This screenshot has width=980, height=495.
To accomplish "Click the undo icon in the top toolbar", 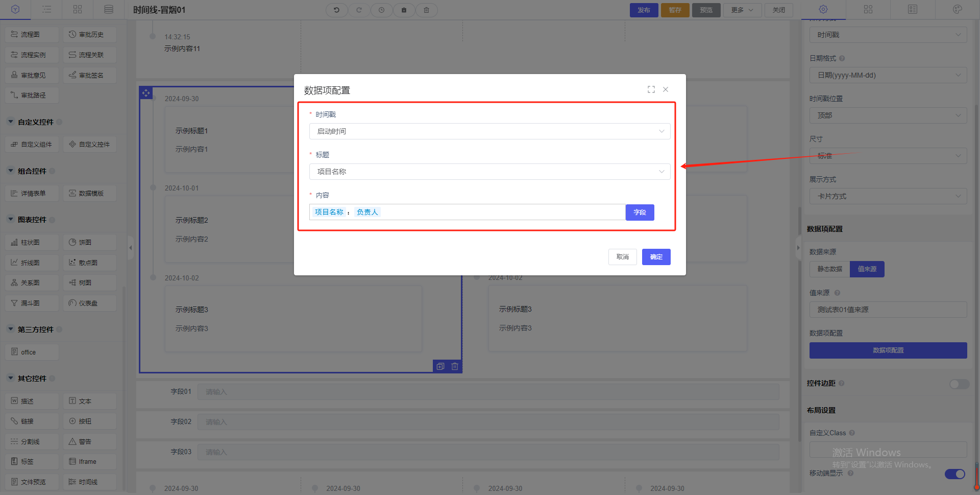I will (336, 10).
